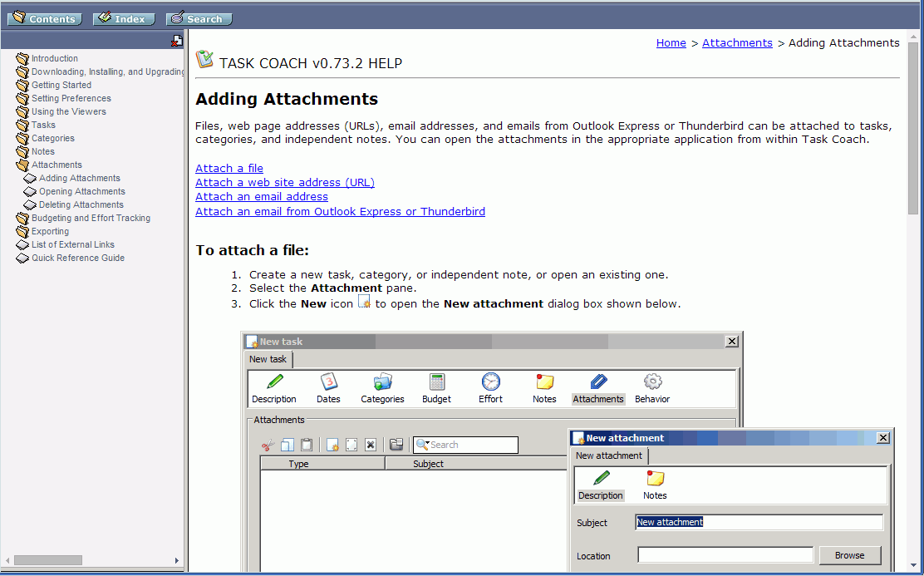This screenshot has height=576, width=924.
Task: Jump to Attach a file section
Action: (229, 169)
